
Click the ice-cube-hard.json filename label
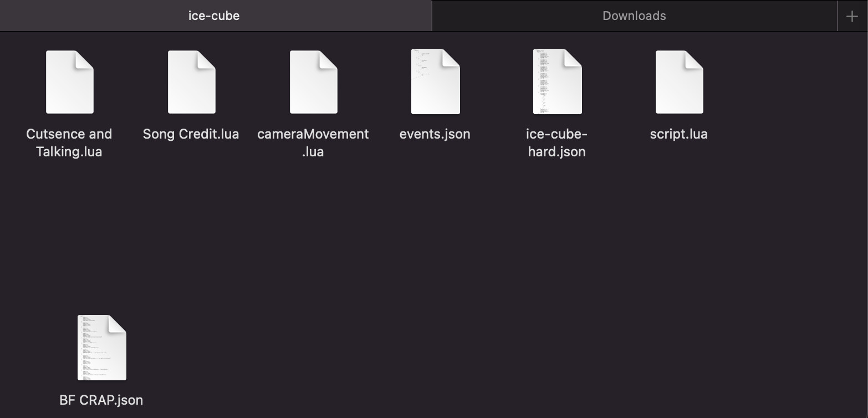pos(557,142)
